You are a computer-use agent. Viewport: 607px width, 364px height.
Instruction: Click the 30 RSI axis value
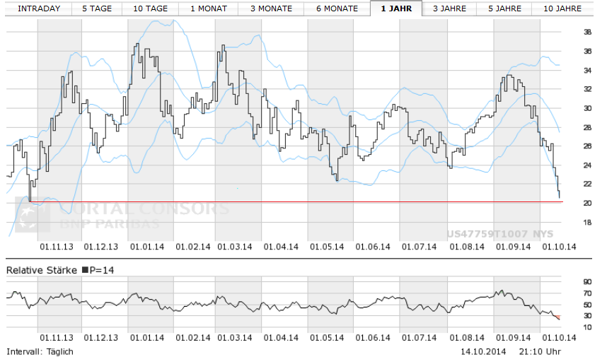(x=587, y=316)
